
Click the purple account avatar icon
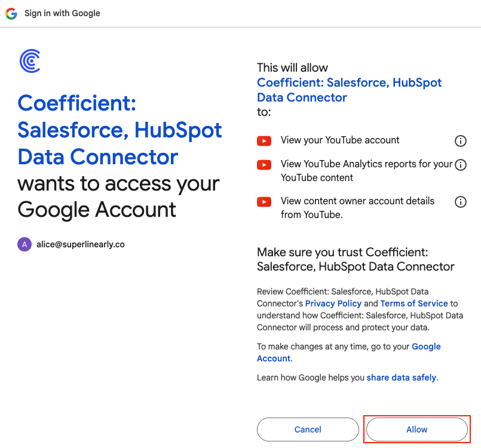coord(24,244)
